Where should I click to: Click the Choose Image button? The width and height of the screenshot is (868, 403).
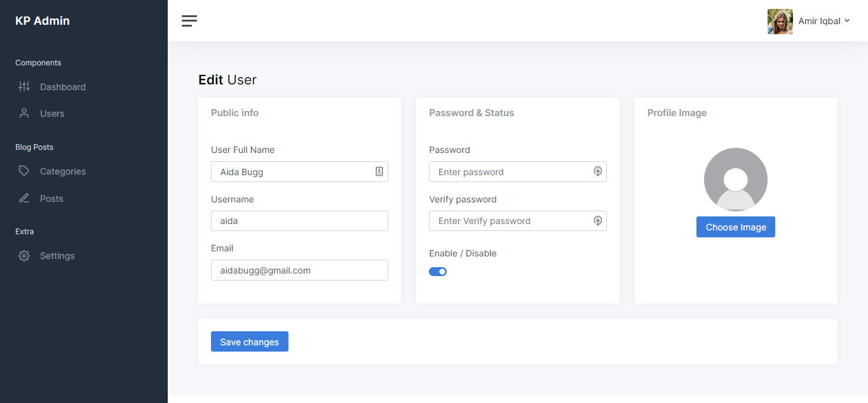[736, 227]
